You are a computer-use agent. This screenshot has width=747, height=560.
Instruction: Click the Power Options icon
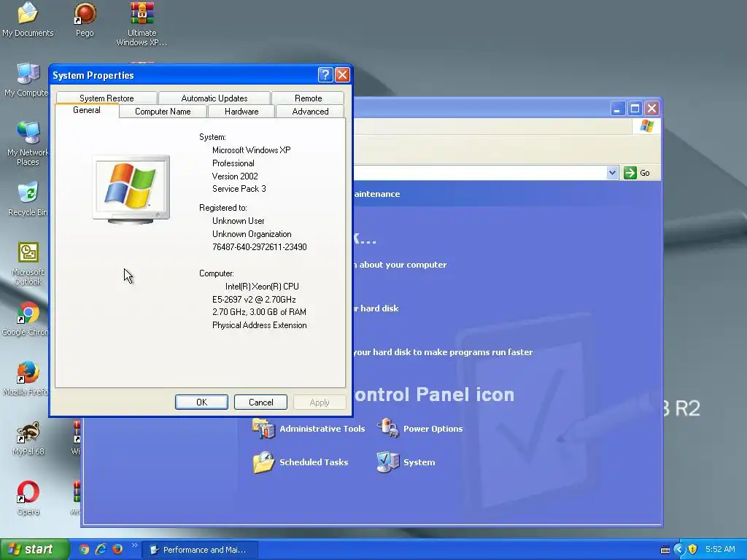388,428
